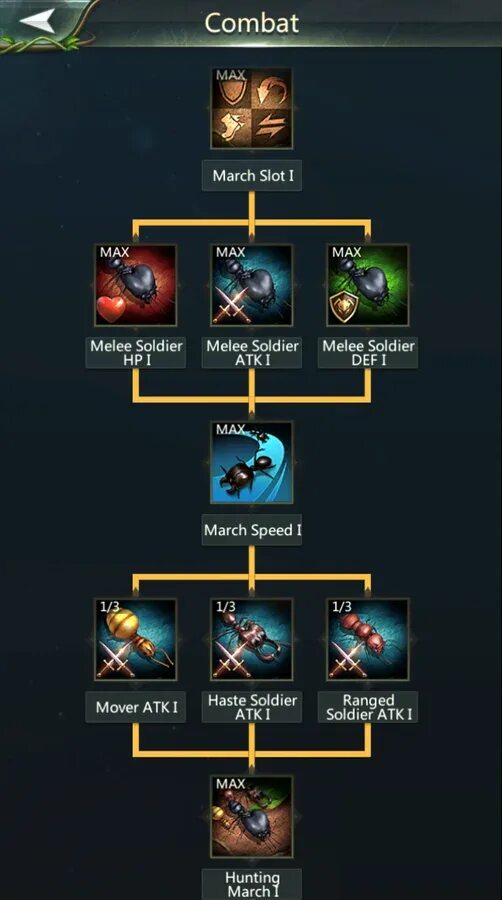Go back using the white arrow
This screenshot has height=900, width=502.
[37, 21]
